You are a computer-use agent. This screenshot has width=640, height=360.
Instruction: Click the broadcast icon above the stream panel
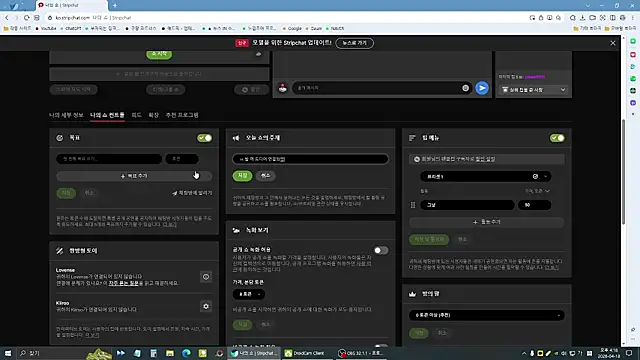(x=258, y=54)
